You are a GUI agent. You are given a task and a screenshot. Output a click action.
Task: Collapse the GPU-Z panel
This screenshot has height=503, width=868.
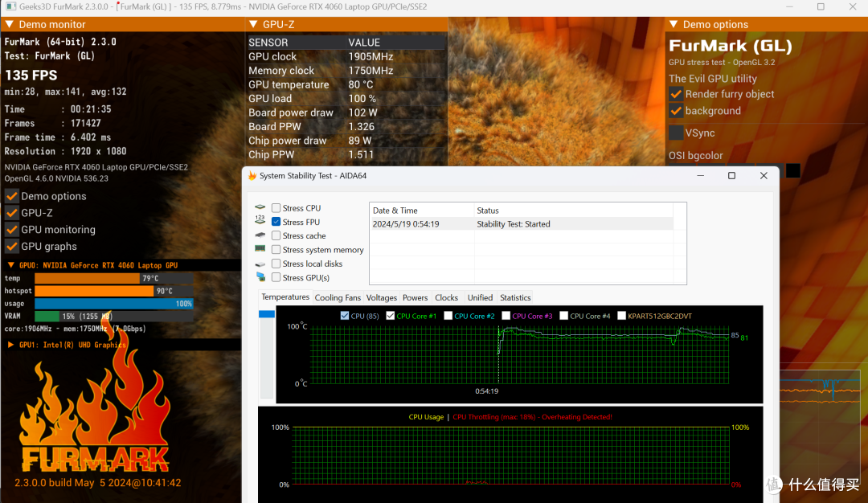tap(253, 24)
